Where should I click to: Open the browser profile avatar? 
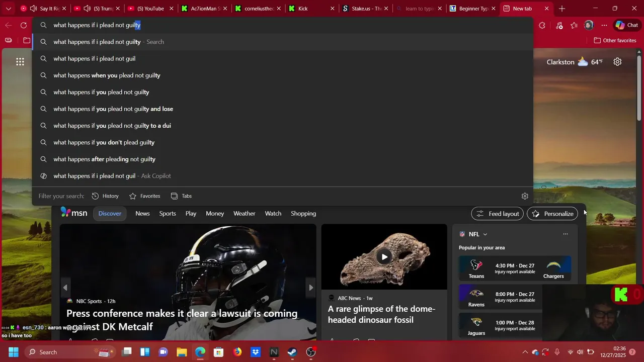[589, 25]
